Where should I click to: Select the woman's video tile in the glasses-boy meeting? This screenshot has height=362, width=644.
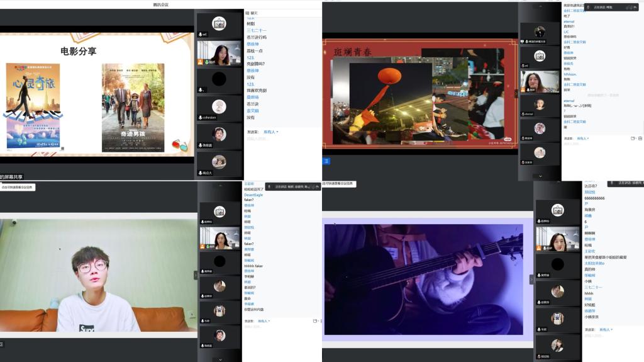tap(219, 238)
